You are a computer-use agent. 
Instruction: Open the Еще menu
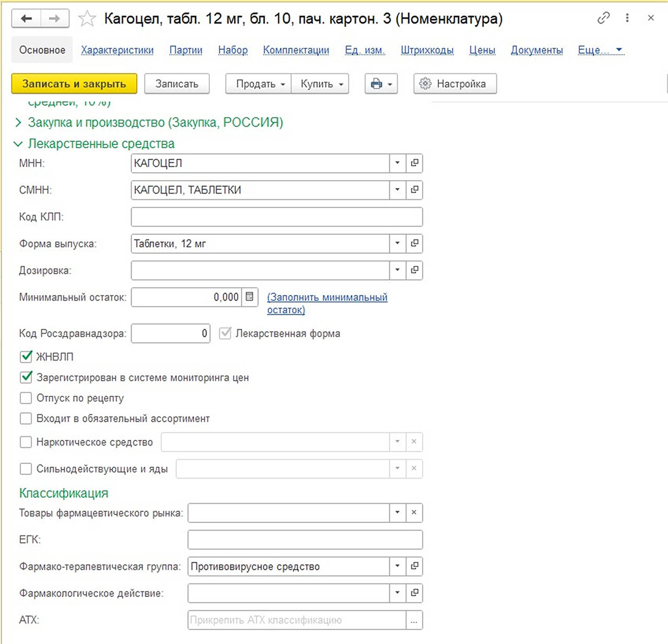(601, 50)
